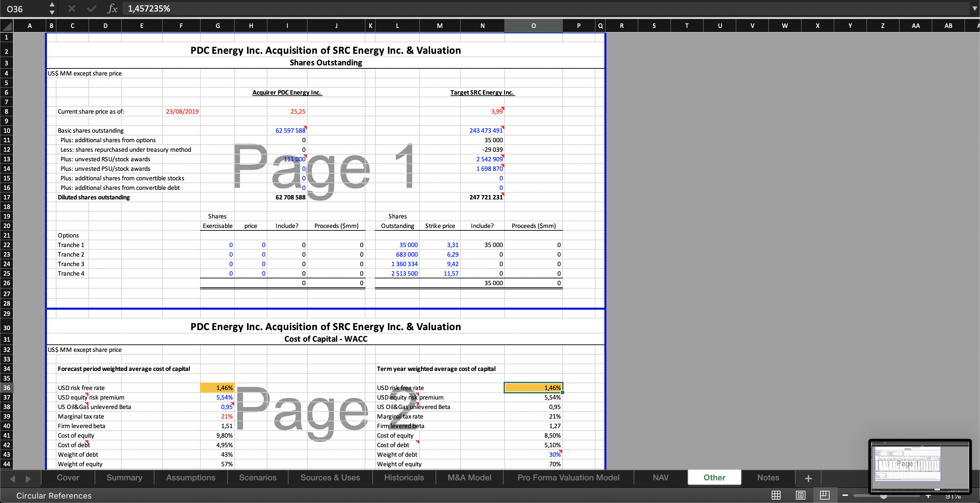Viewport: 980px width, 503px height.
Task: Click the Target SRC Energy Inc. heading
Action: coord(483,93)
